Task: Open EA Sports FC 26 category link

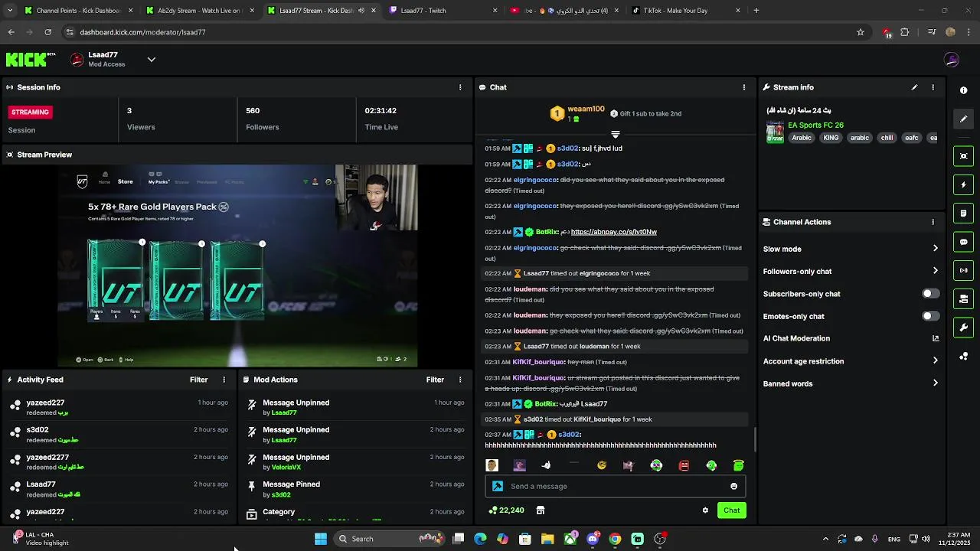Action: (x=815, y=126)
